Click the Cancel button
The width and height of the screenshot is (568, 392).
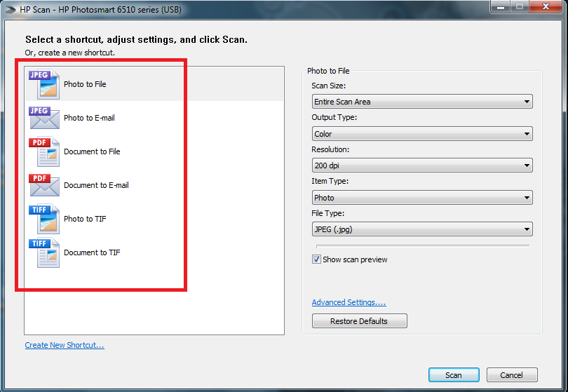click(x=511, y=375)
